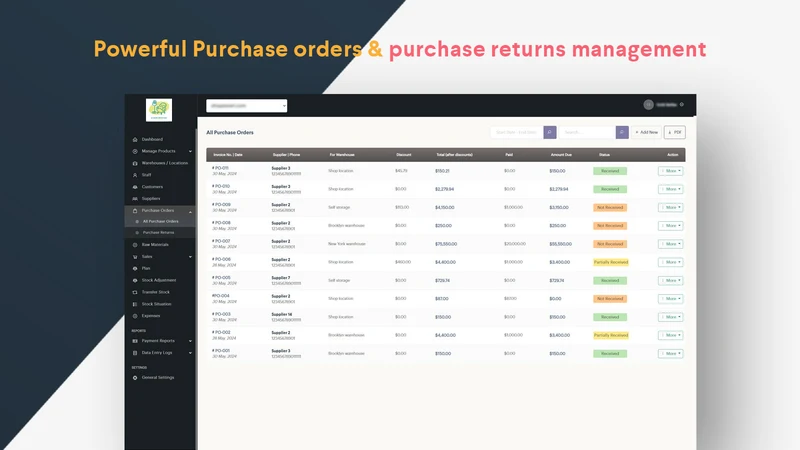Click the Sales cart icon
This screenshot has width=800, height=450.
(135, 257)
